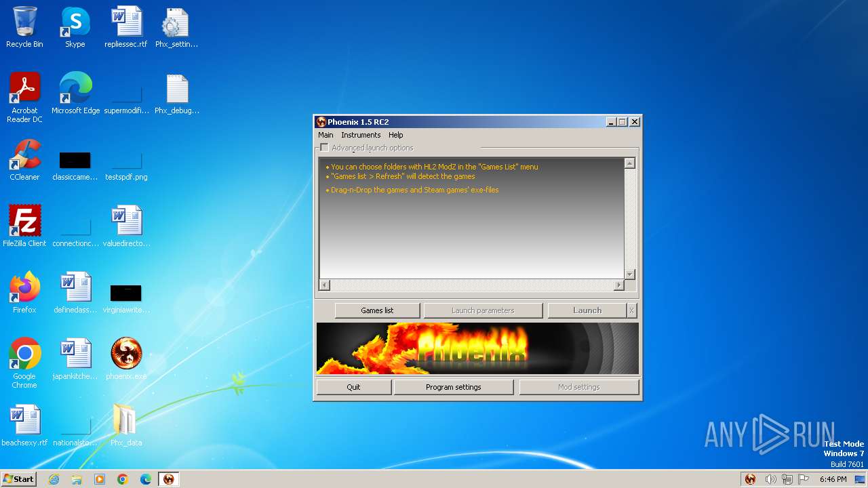
Task: Open Windows Media Player from taskbar
Action: pos(100,479)
